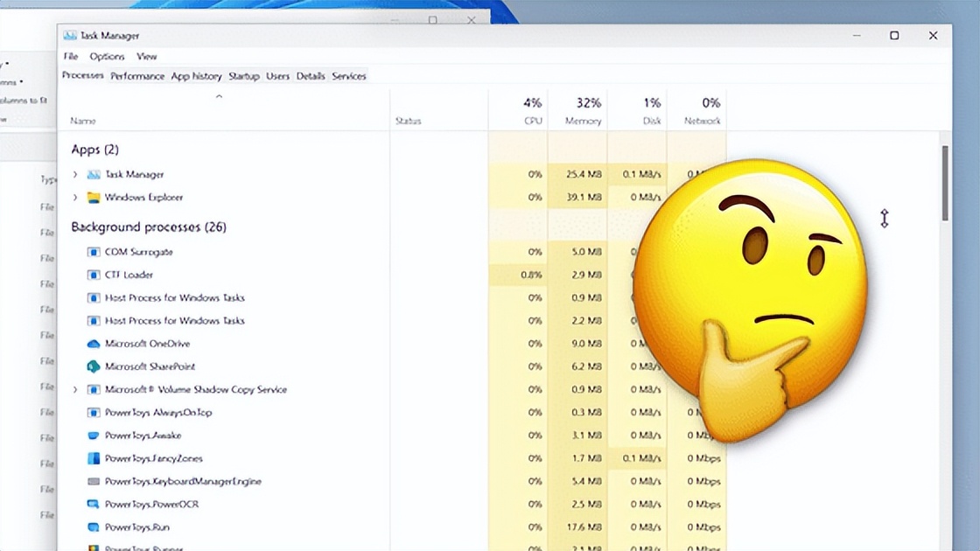
Task: Click the PowerToys.FancyZones icon
Action: pos(94,457)
